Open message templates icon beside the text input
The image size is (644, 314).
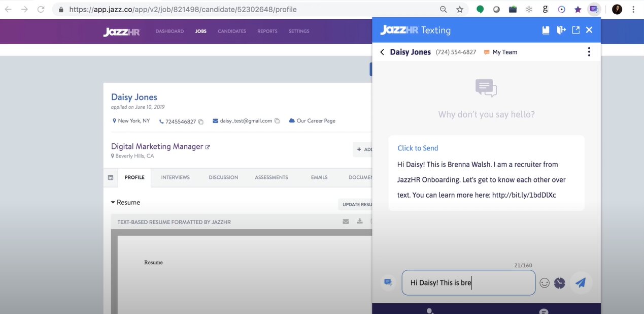[x=388, y=282]
